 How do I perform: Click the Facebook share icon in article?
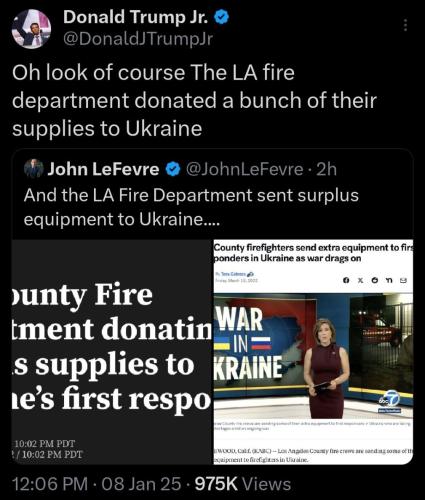click(346, 280)
